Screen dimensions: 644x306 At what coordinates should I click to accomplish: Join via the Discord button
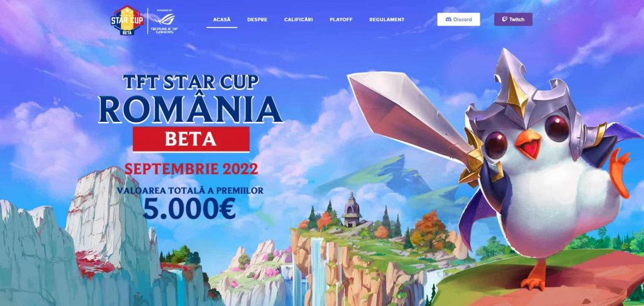pyautogui.click(x=458, y=19)
